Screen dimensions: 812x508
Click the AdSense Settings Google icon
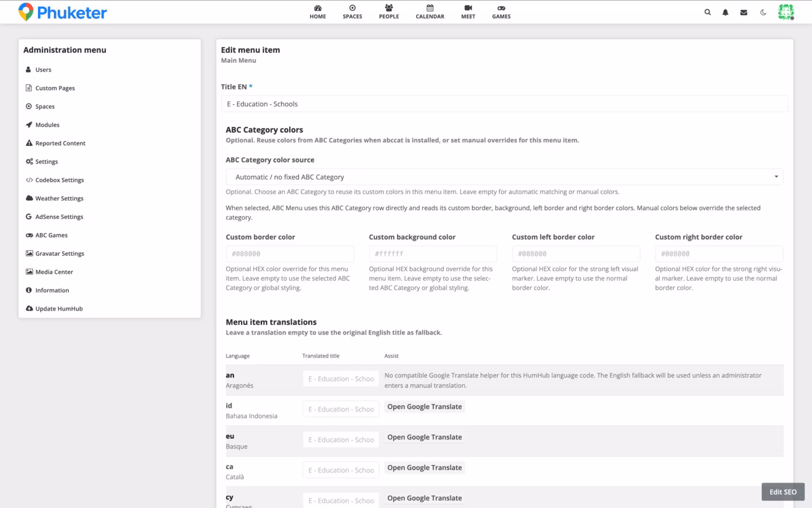(29, 217)
